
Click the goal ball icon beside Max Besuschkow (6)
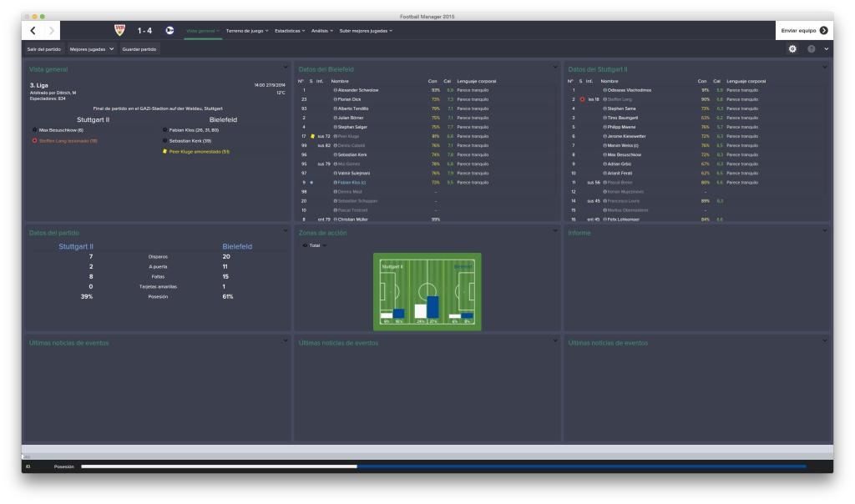coord(34,130)
